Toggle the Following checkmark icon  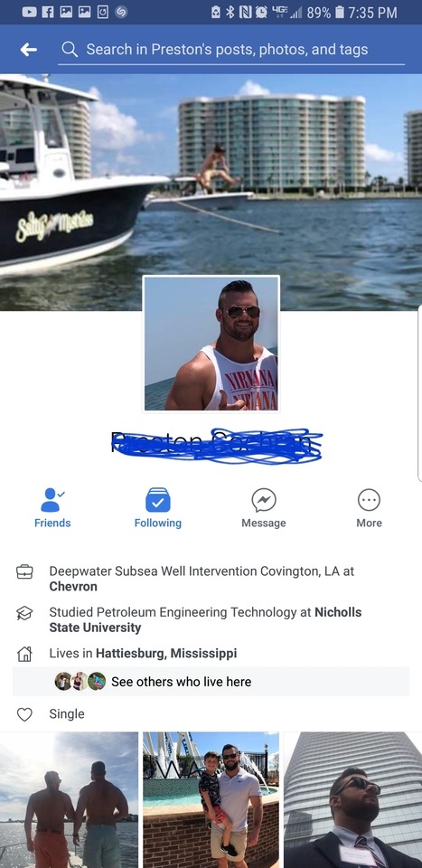click(x=157, y=500)
